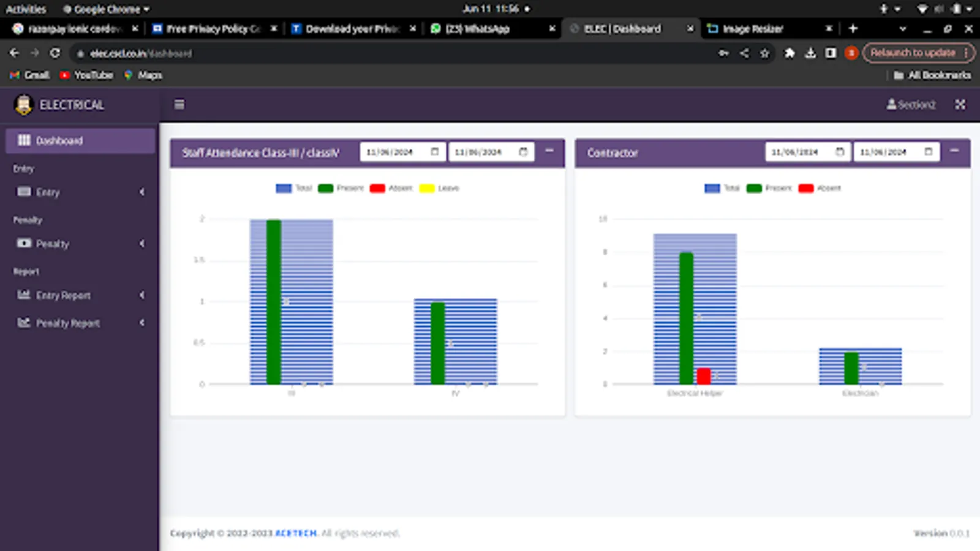The width and height of the screenshot is (980, 551).
Task: Open the Section2 user profile icon
Action: click(891, 105)
